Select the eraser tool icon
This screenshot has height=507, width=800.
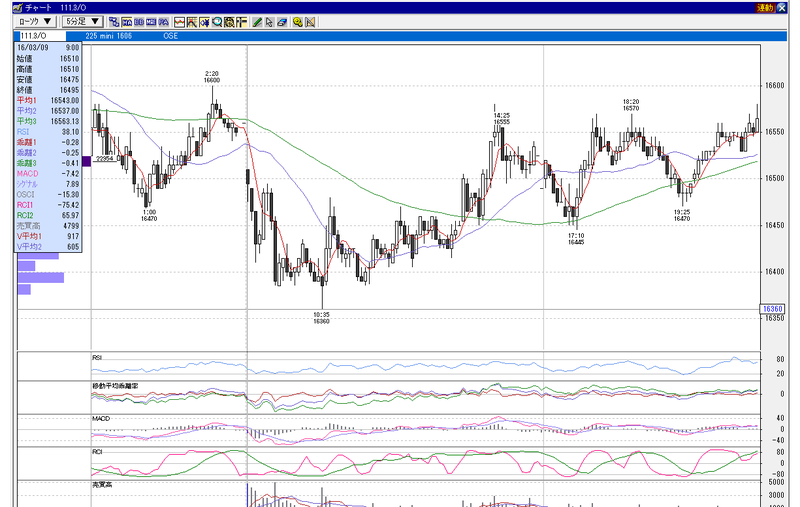[283, 21]
